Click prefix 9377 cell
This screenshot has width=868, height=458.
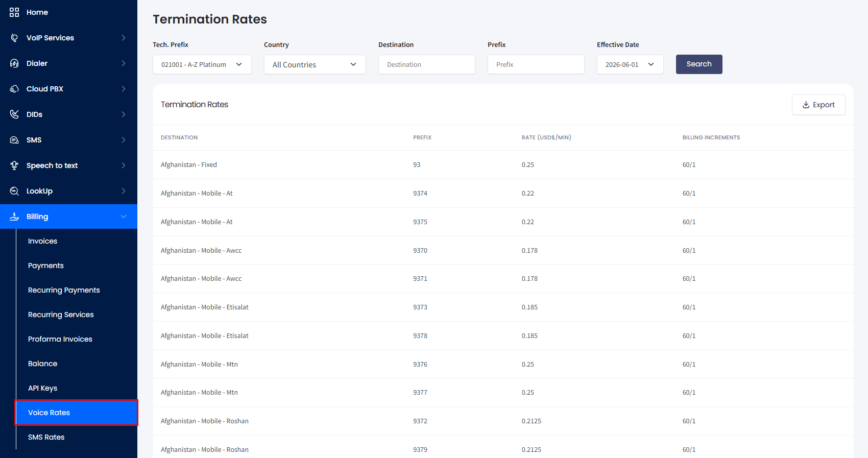(420, 393)
